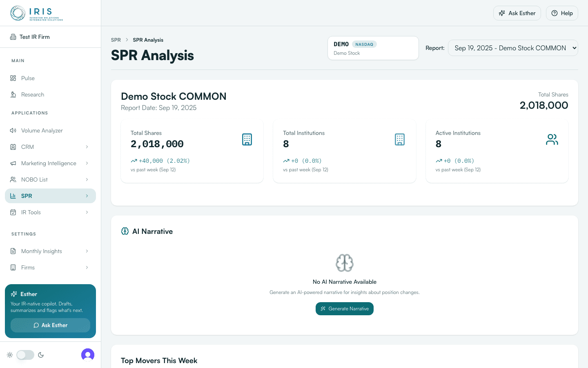Click the NOBO List people icon
This screenshot has height=368, width=588.
(13, 180)
